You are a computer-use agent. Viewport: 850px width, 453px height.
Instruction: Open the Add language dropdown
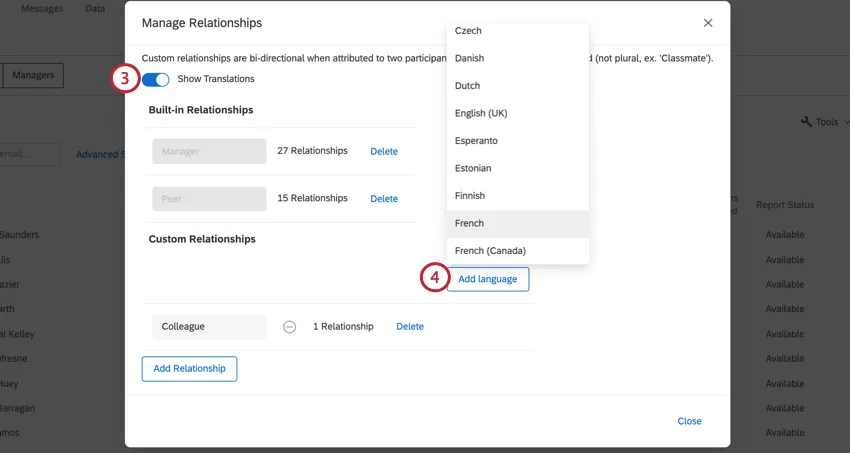487,279
